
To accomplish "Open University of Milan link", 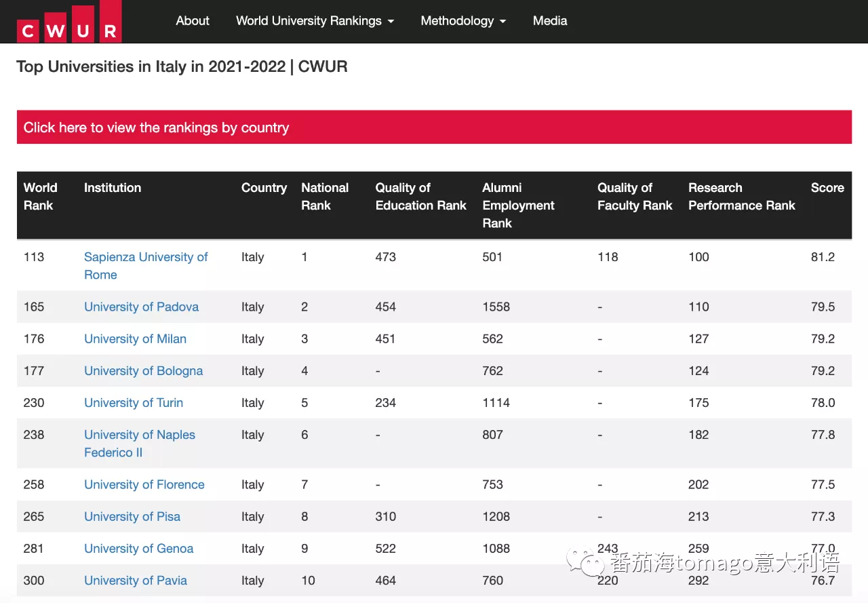I will click(x=135, y=338).
